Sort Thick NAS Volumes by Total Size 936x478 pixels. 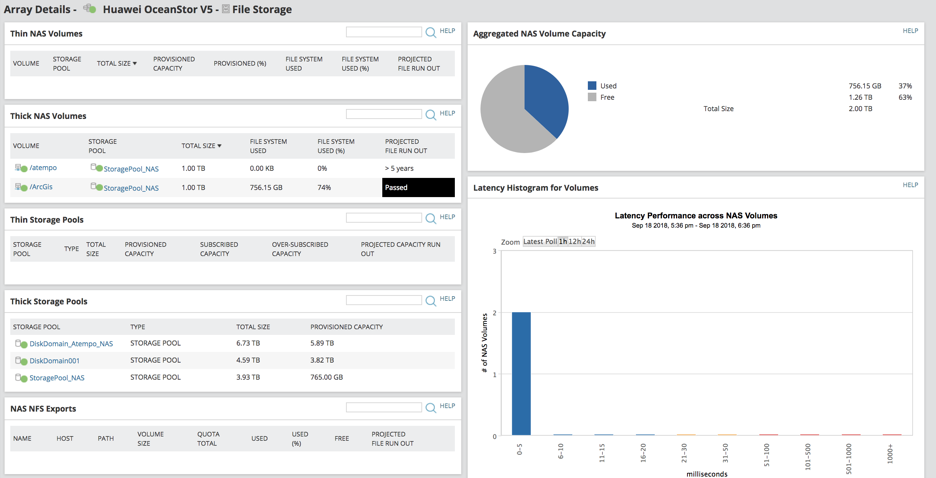coord(202,146)
